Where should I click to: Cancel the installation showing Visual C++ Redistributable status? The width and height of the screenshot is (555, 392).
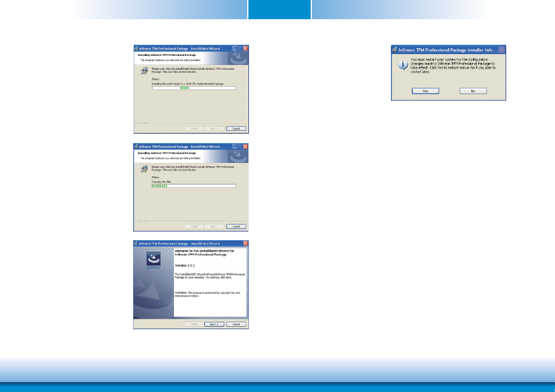[236, 129]
